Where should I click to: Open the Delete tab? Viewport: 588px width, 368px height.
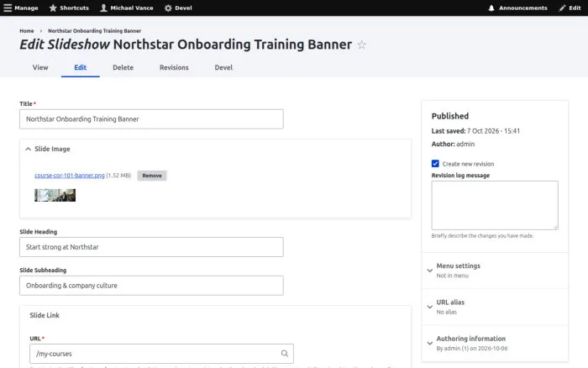(x=123, y=67)
